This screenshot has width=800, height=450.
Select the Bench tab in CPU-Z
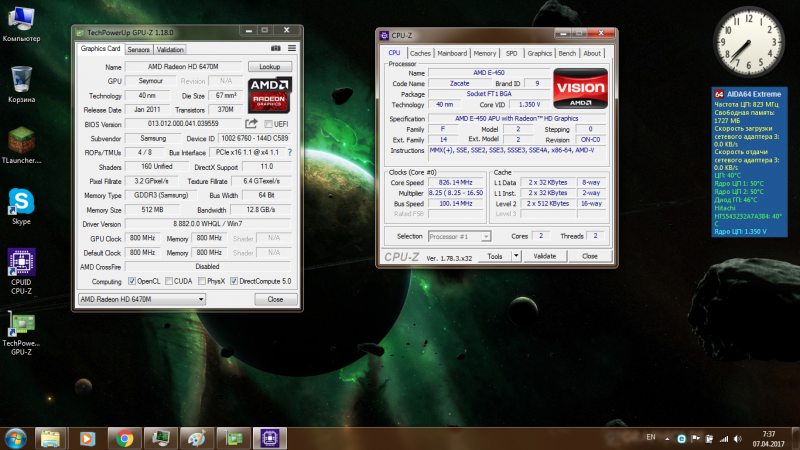coord(567,53)
